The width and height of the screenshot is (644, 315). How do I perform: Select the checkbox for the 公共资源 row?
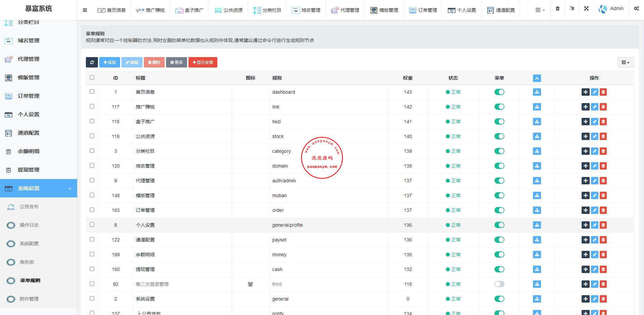point(92,136)
